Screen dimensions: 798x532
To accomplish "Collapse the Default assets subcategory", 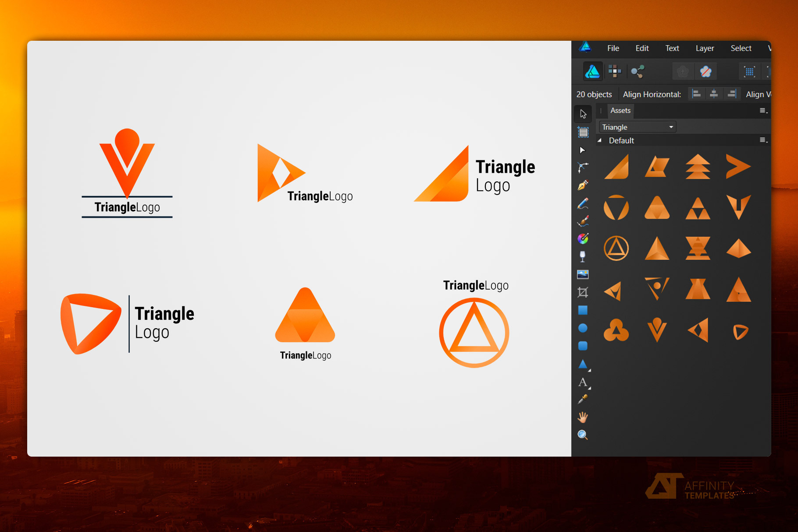I will (599, 141).
